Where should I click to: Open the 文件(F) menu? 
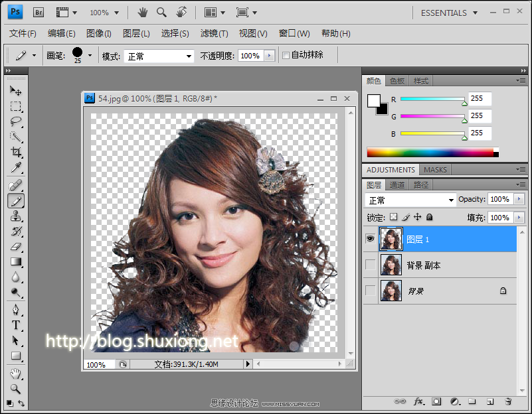click(23, 34)
